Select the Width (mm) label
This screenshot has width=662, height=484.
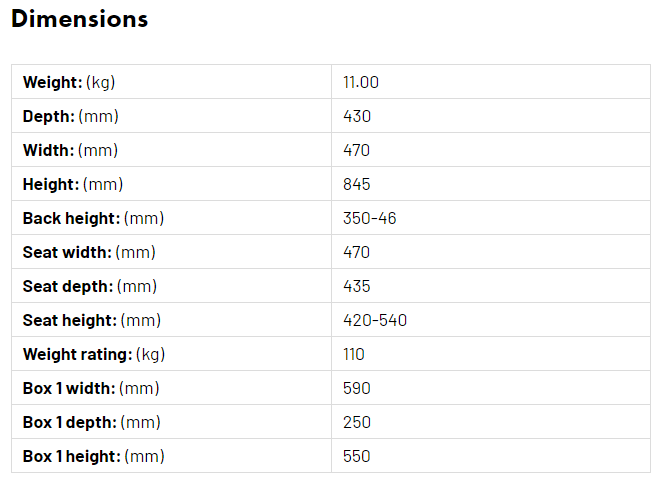(x=70, y=150)
